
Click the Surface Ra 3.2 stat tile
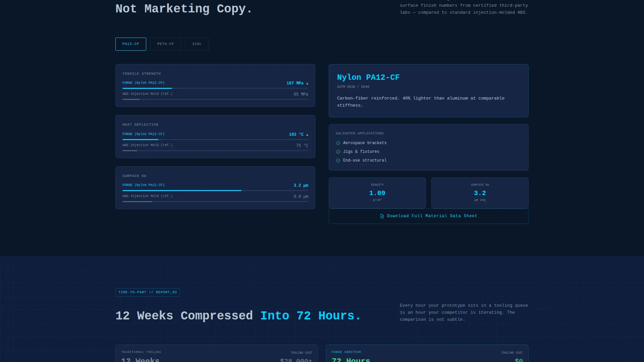[480, 193]
